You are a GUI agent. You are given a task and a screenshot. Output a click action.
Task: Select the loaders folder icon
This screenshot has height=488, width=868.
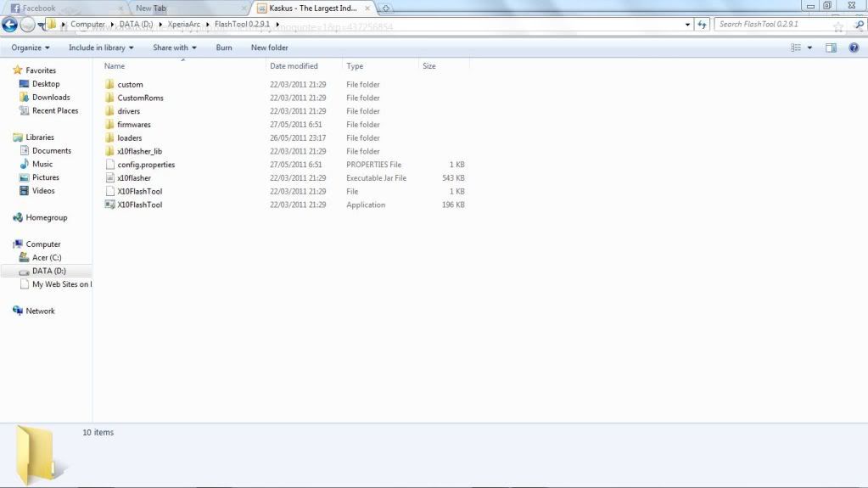pyautogui.click(x=109, y=137)
